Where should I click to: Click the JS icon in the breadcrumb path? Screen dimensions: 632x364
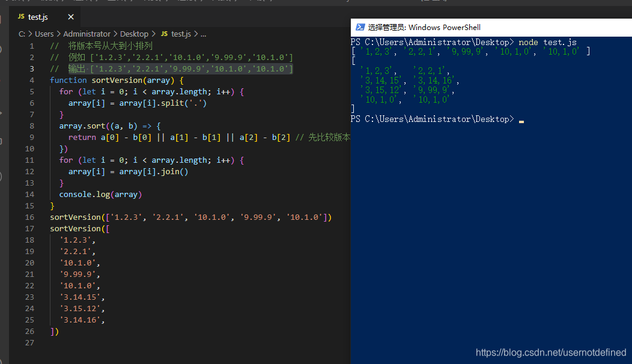tap(165, 34)
